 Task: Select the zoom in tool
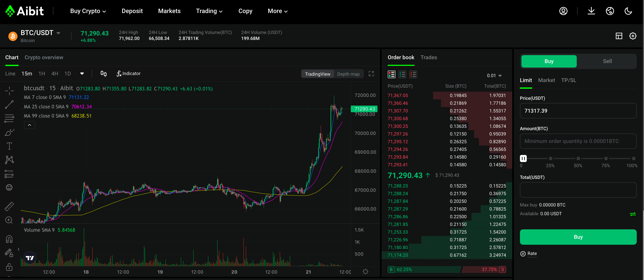[x=9, y=220]
